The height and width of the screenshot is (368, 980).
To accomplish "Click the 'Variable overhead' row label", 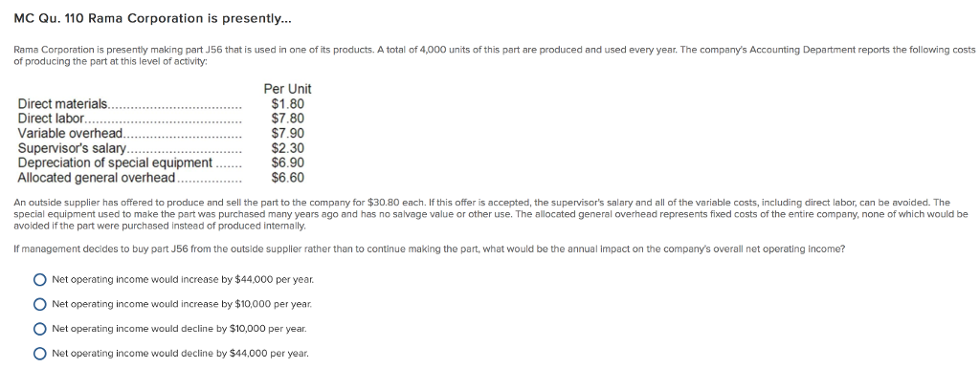I will click(71, 134).
